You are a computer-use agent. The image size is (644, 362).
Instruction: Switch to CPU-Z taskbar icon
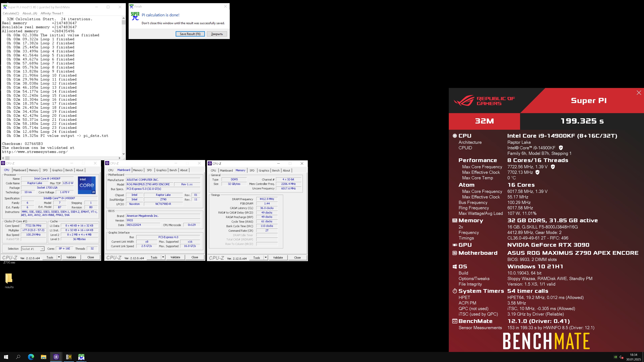tap(56, 357)
